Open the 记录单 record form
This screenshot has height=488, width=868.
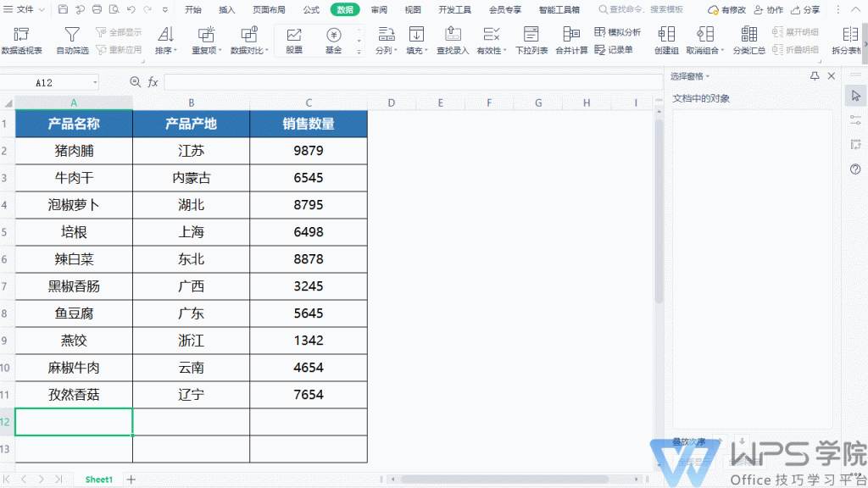614,50
